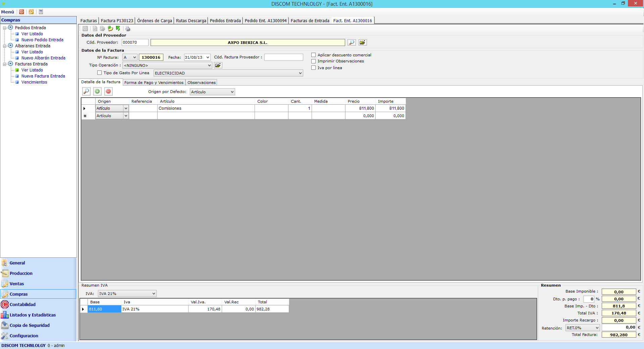Remove invoice line with the red minus button

point(108,92)
